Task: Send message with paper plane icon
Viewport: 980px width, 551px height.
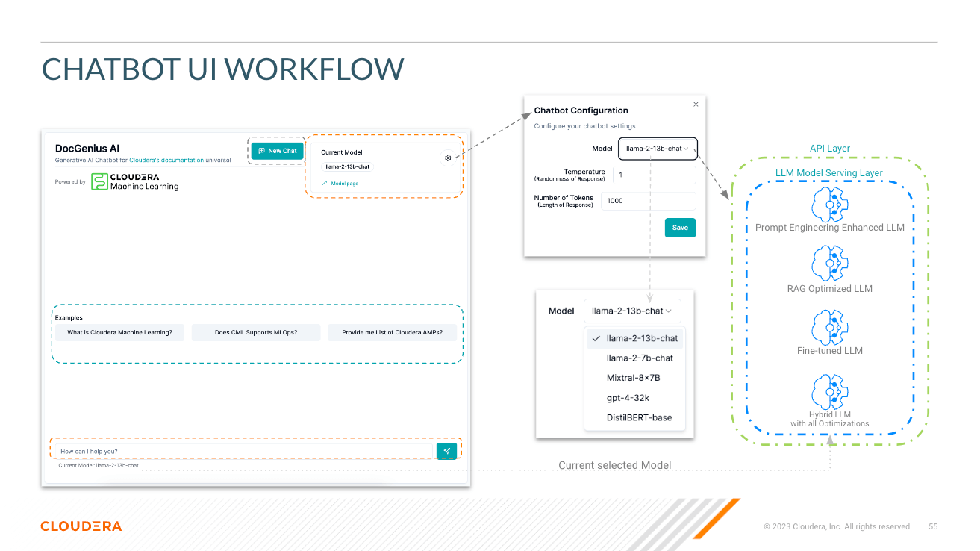Action: 446,451
